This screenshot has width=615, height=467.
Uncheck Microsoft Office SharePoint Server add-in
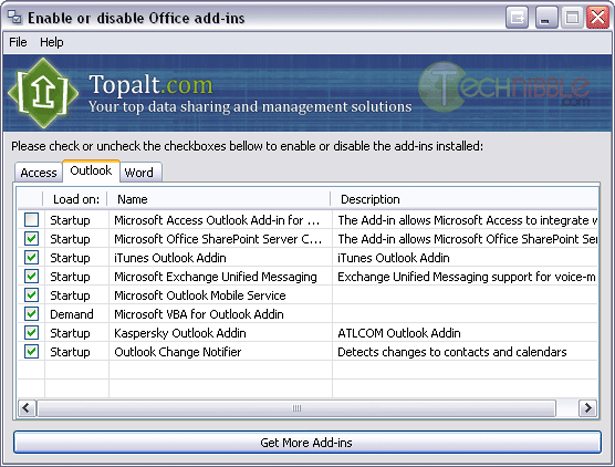pos(31,238)
